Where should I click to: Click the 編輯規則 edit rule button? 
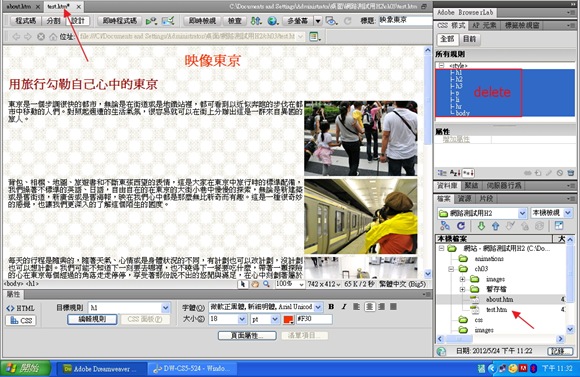[x=92, y=319]
